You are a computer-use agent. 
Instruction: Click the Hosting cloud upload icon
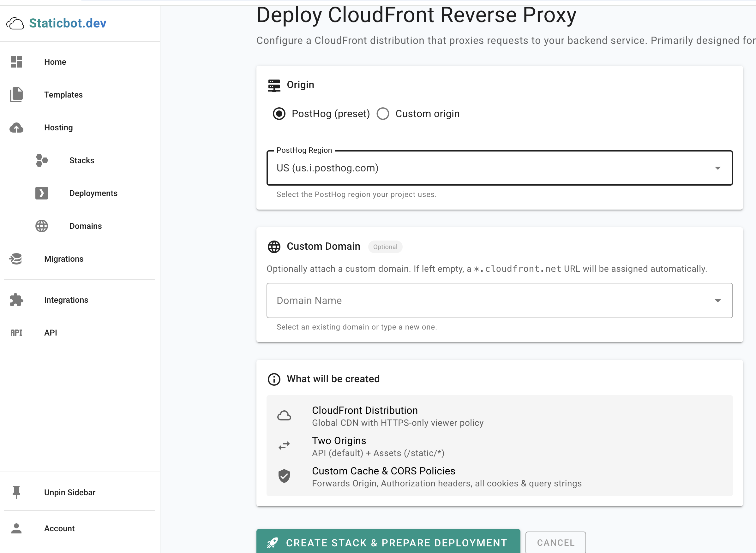[16, 128]
